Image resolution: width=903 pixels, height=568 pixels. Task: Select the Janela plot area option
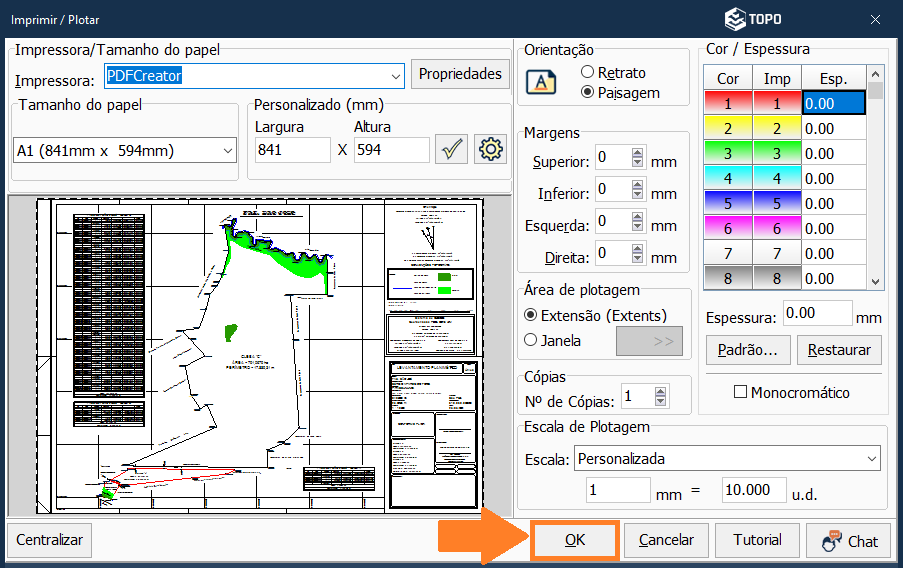coord(531,340)
